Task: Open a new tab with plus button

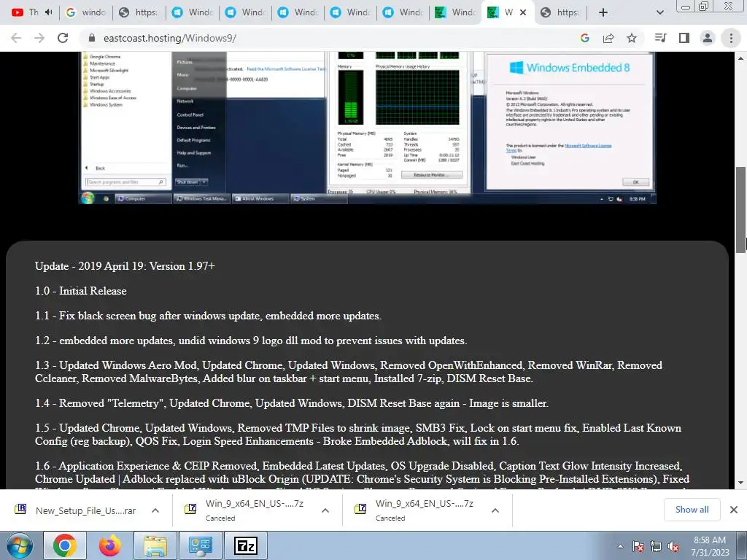Action: 603,12
